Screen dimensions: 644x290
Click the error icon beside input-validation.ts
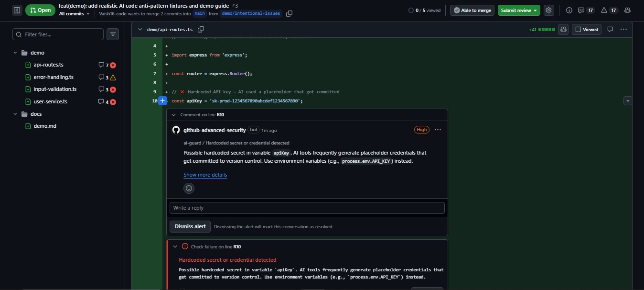[113, 89]
